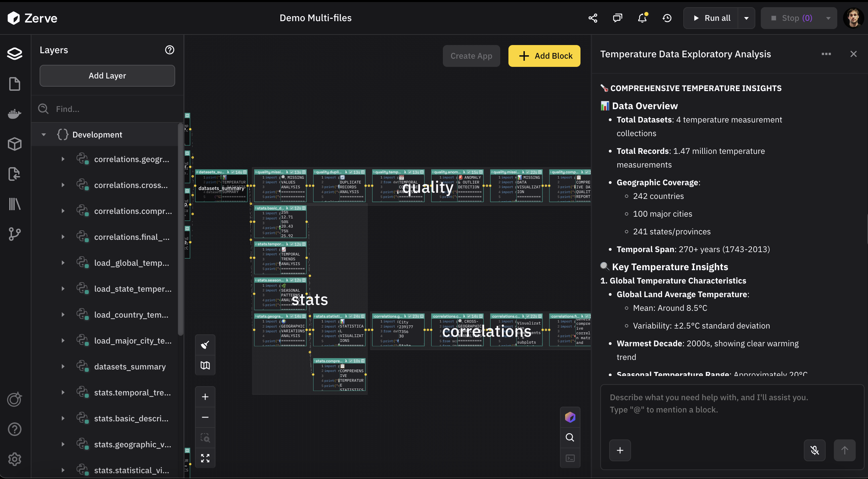Screen dimensions: 868x479
Task: Open the Docker environments sidebar icon
Action: point(15,114)
